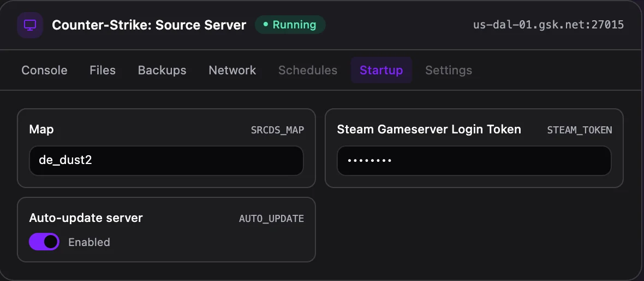
Task: Click the Auto-update server heading
Action: pos(86,218)
